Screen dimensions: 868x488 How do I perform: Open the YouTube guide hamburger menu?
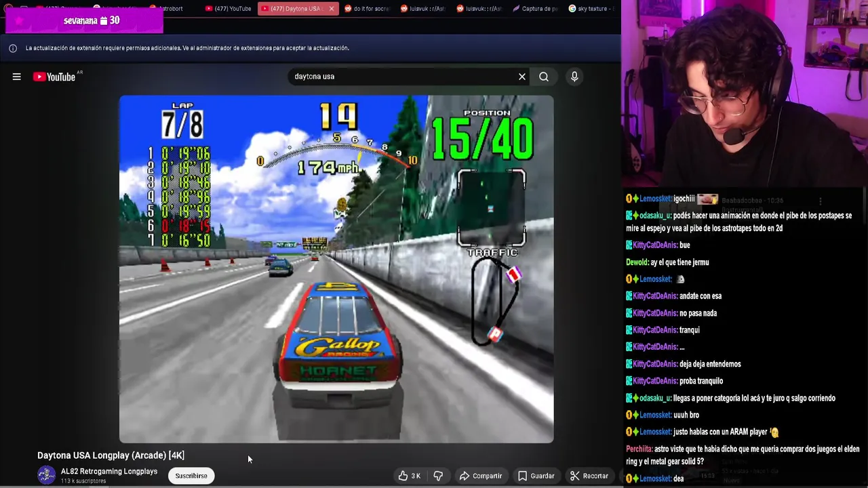[16, 77]
